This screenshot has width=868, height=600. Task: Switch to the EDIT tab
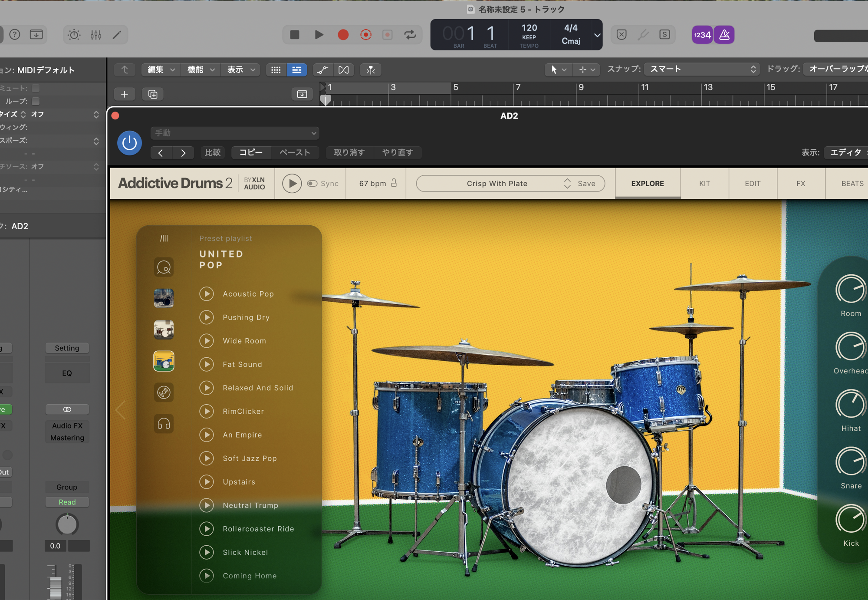(x=753, y=184)
